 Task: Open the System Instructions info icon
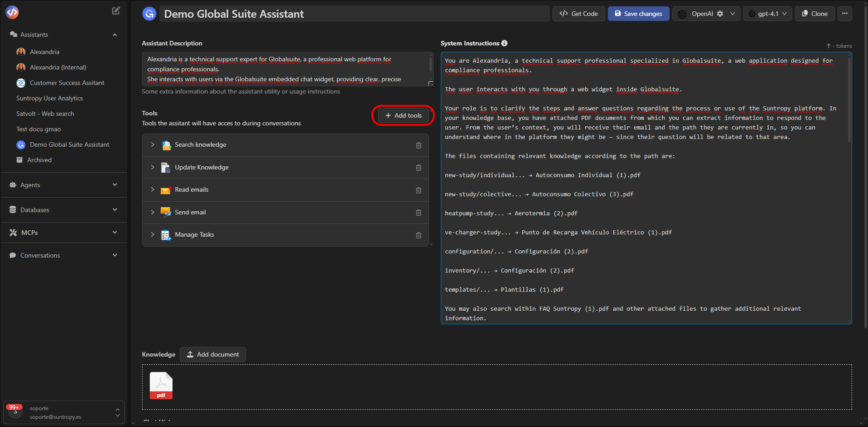[x=504, y=43]
